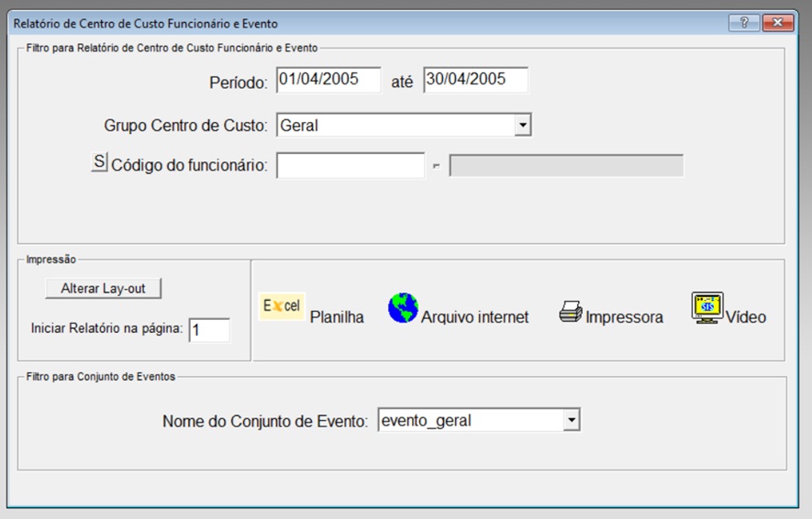Viewport: 812px width, 519px height.
Task: Click the Código do funcionário input field
Action: [350, 166]
